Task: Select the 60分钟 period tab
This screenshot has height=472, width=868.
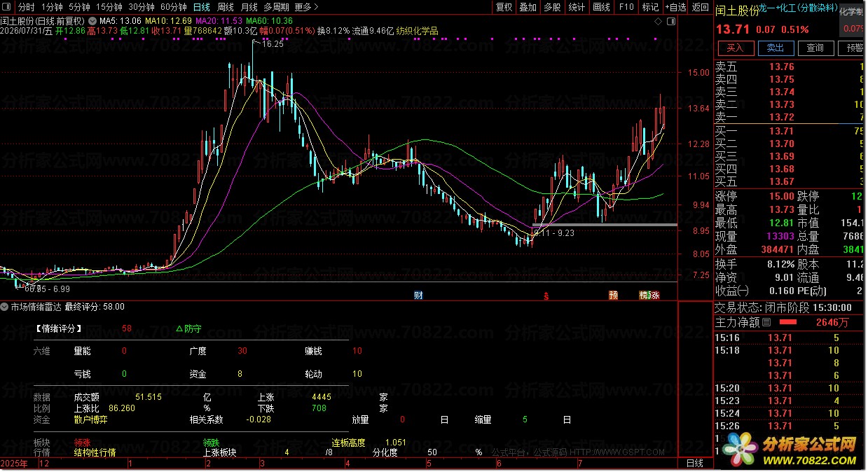Action: click(174, 7)
